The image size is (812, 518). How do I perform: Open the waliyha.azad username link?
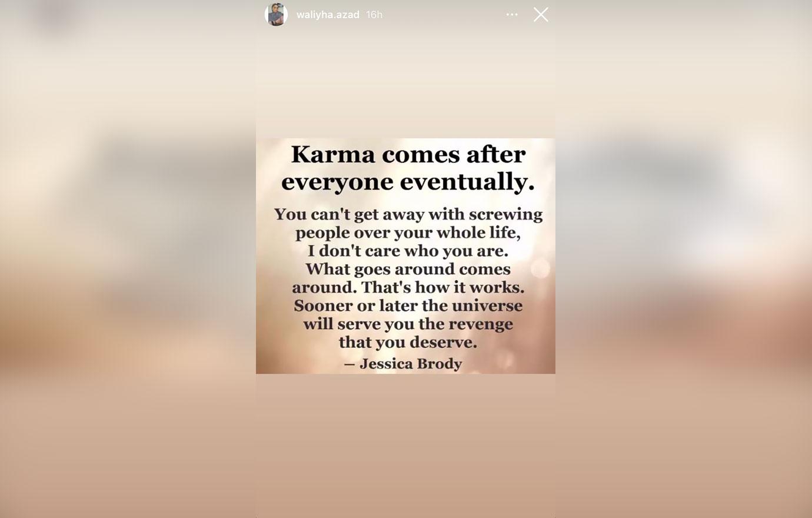328,15
